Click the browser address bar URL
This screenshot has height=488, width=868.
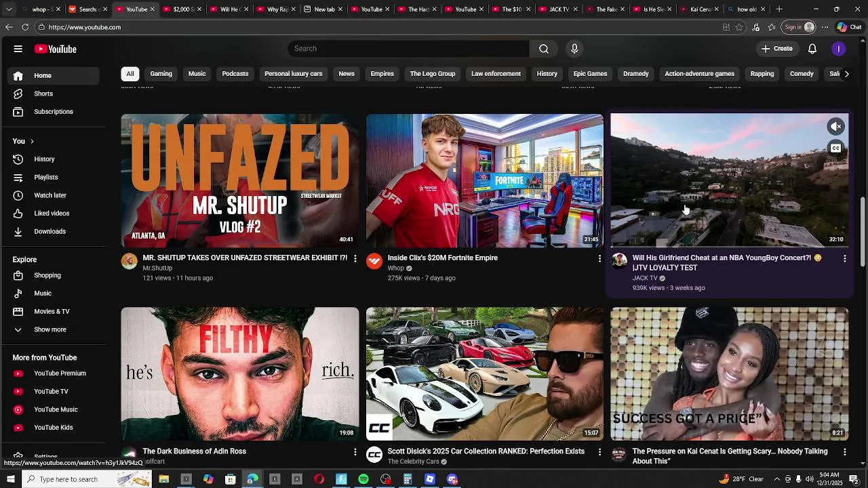85,27
